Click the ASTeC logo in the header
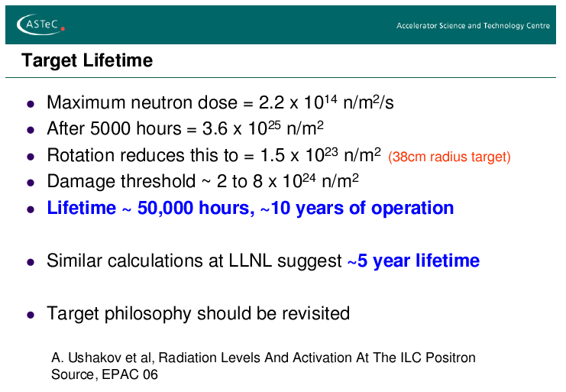 click(40, 24)
